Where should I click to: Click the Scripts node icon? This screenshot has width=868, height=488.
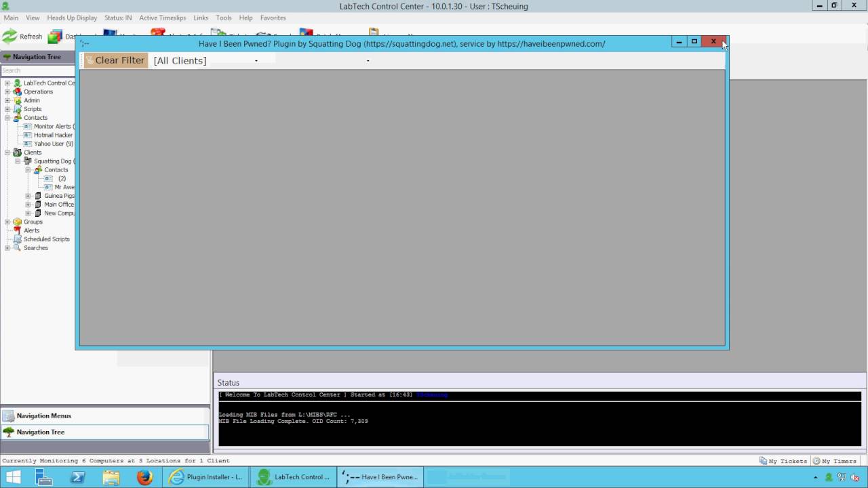(17, 109)
